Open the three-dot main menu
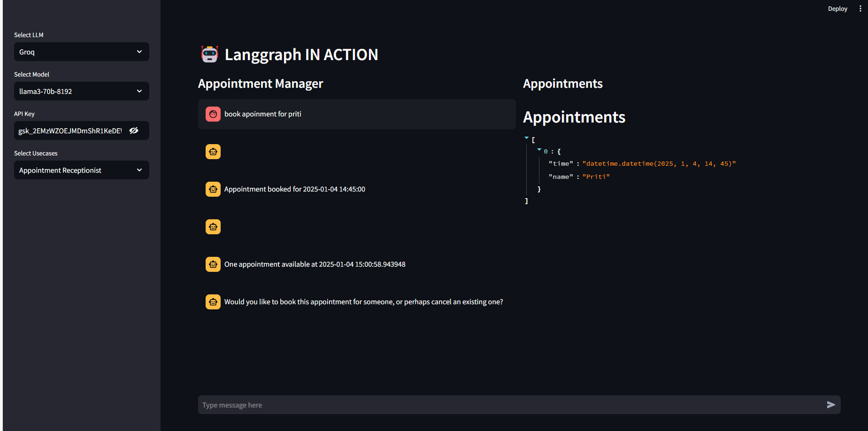This screenshot has width=868, height=431. pos(860,8)
